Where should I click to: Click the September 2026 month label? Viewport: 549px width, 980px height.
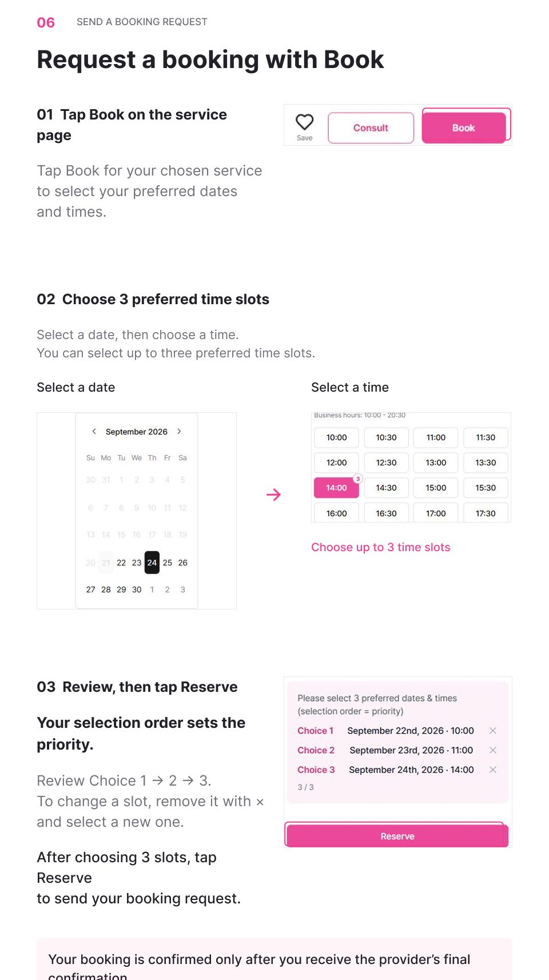click(137, 432)
